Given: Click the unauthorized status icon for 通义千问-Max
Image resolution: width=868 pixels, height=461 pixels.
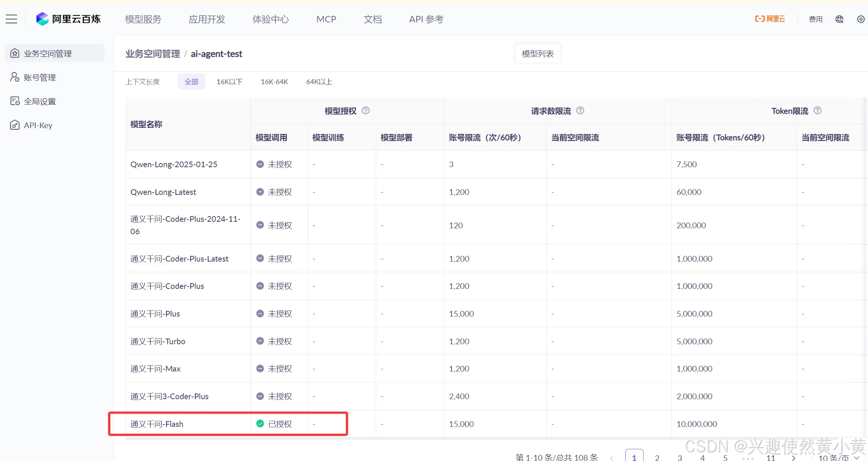Looking at the screenshot, I should point(260,368).
